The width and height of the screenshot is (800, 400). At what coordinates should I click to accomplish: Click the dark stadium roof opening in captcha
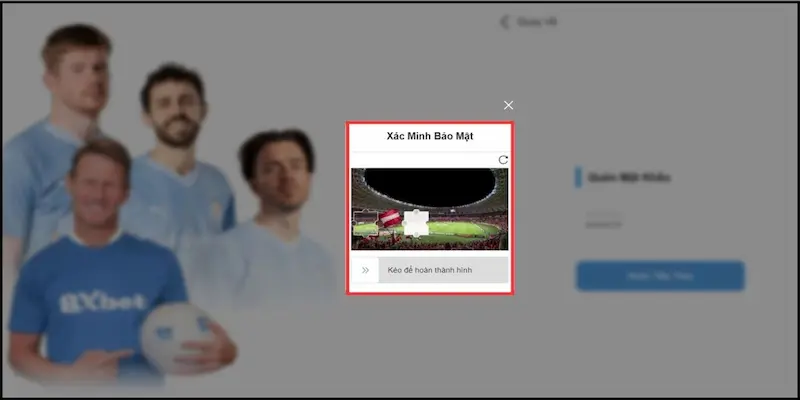(430, 188)
